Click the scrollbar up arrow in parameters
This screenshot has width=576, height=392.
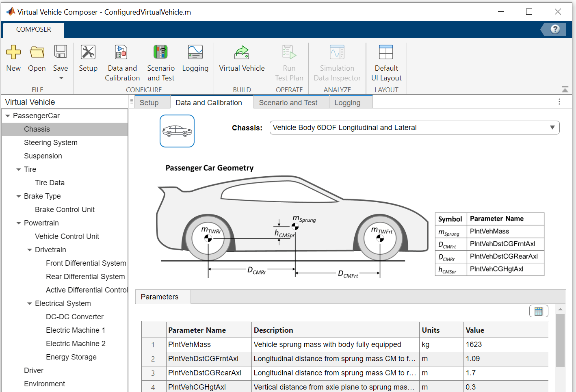pos(560,309)
